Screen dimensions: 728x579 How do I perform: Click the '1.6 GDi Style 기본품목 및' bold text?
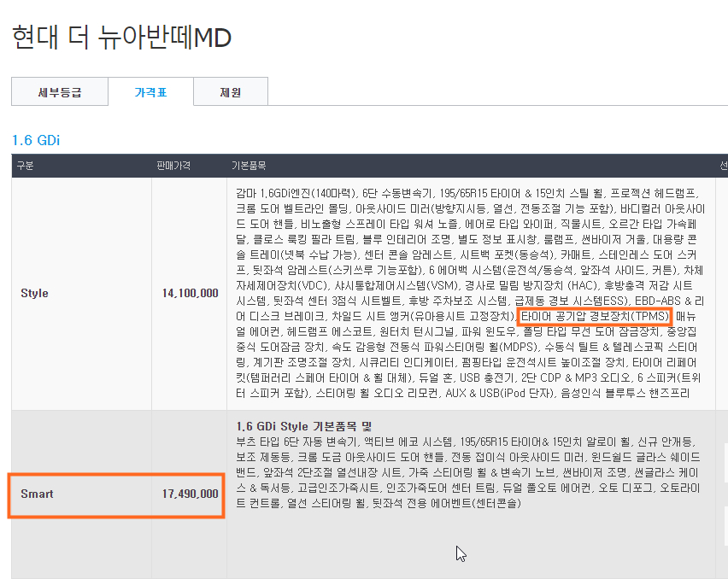pyautogui.click(x=303, y=426)
